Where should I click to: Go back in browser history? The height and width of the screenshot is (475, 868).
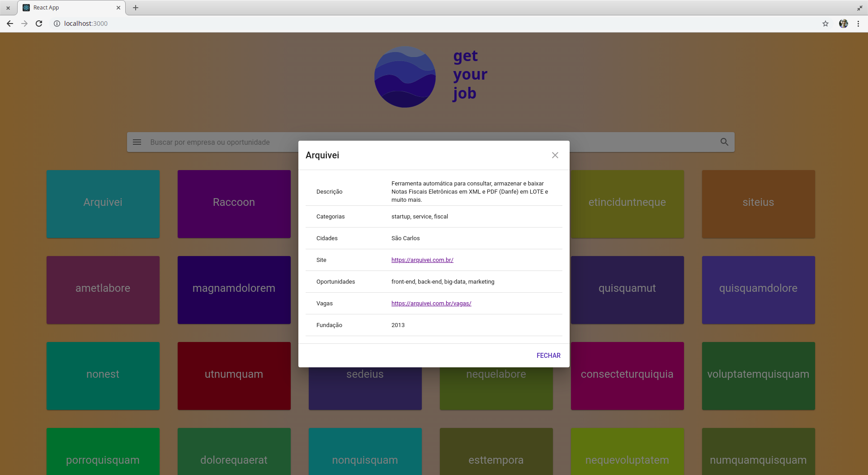10,24
